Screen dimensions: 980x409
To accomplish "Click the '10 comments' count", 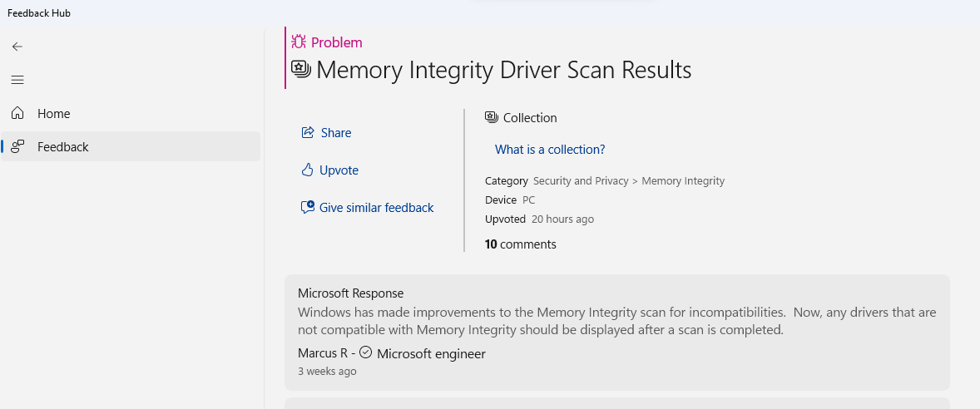I will pos(521,244).
